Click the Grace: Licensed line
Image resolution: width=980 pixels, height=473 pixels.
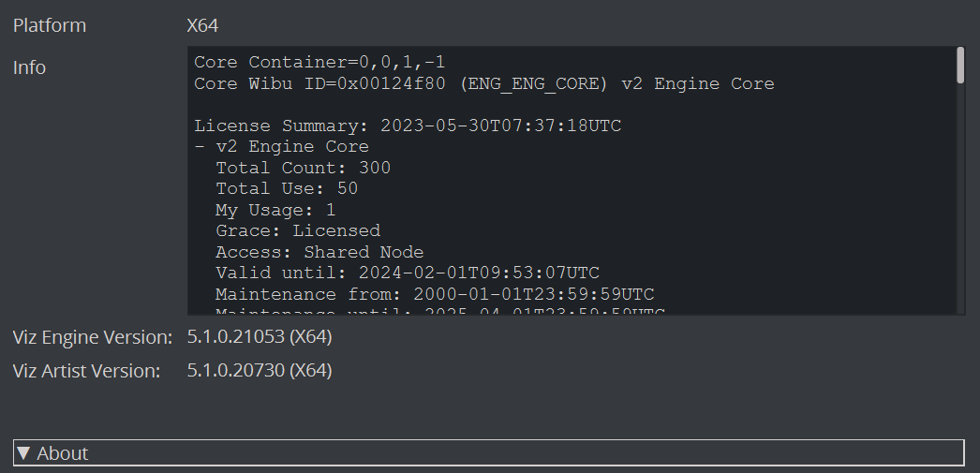click(298, 230)
